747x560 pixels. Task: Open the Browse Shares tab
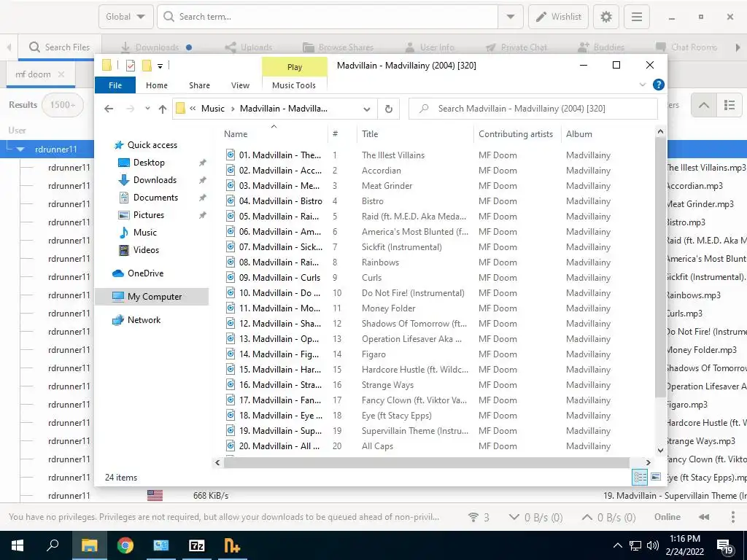point(338,47)
